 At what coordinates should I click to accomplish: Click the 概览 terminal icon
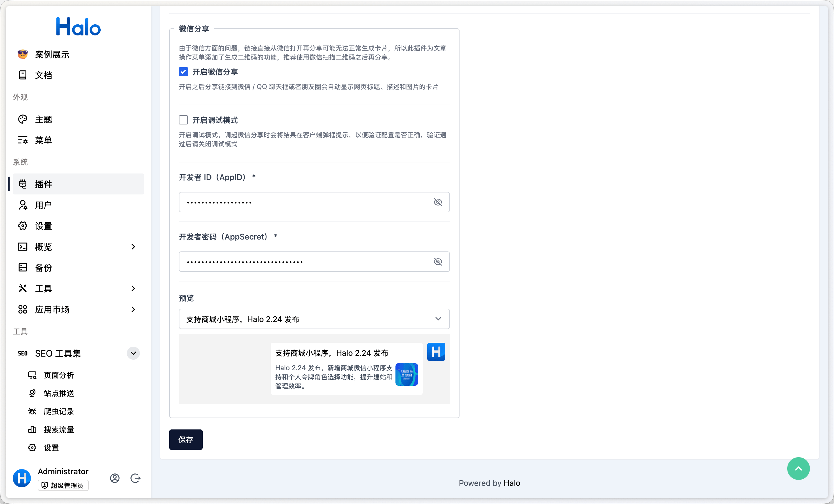(23, 247)
